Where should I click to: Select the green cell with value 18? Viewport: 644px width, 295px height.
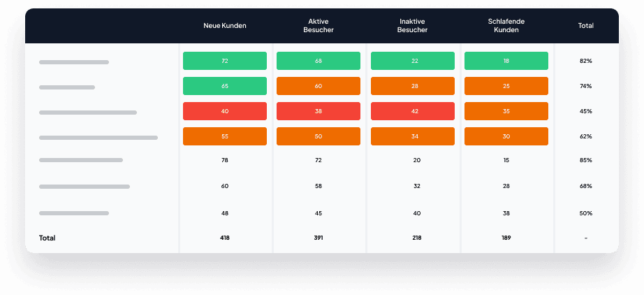point(506,61)
